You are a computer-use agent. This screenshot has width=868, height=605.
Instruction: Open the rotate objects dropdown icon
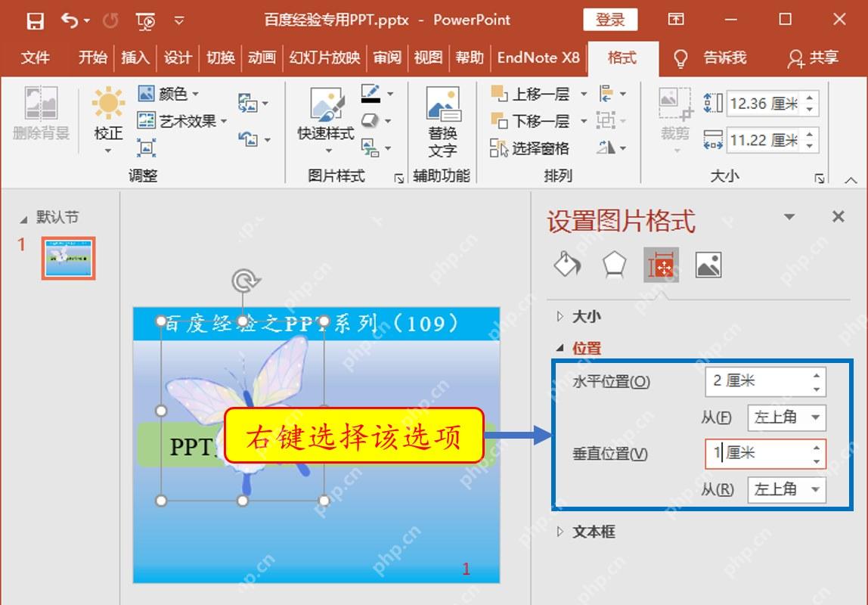pyautogui.click(x=611, y=147)
